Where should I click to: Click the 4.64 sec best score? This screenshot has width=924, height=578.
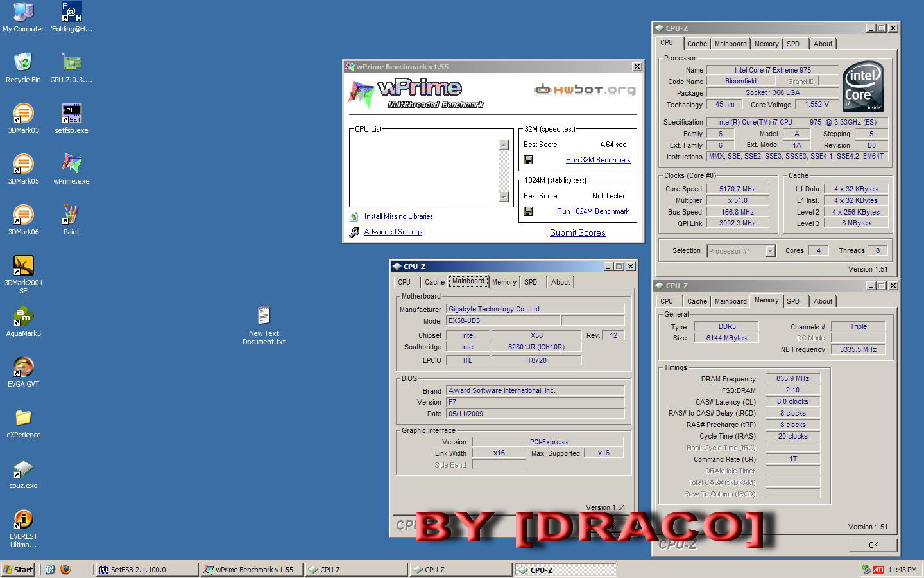(x=613, y=144)
